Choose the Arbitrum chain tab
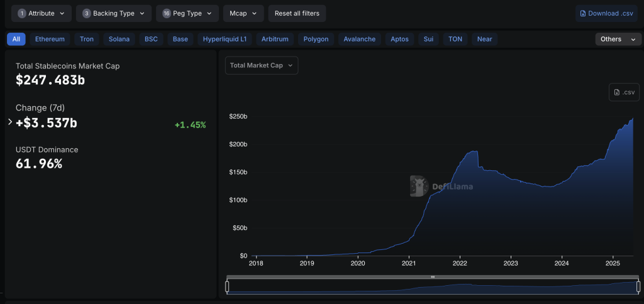This screenshot has width=644, height=304. [x=275, y=39]
